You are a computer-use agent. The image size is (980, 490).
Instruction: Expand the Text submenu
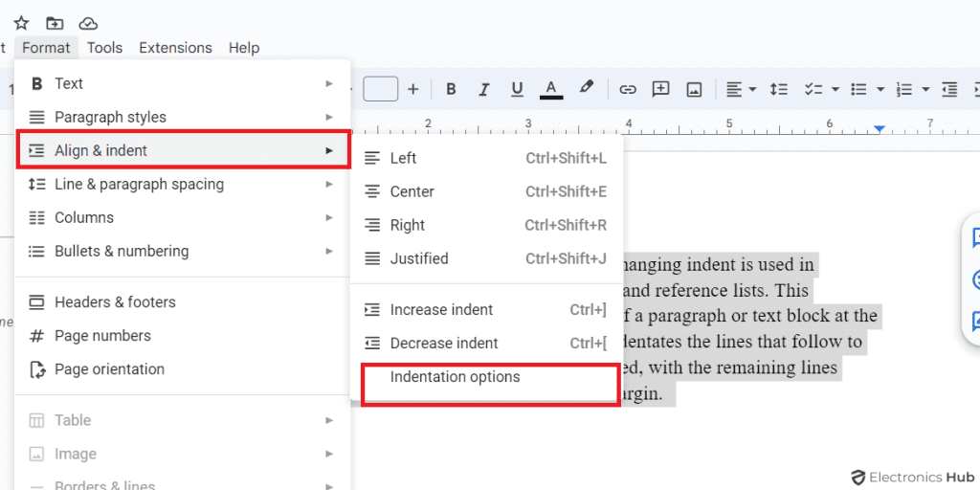[x=182, y=83]
